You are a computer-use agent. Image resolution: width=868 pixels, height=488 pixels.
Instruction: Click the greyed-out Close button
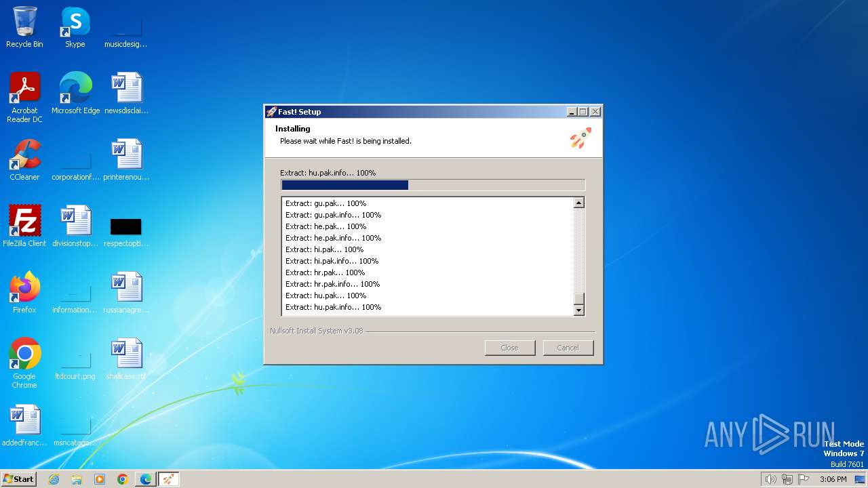[510, 348]
